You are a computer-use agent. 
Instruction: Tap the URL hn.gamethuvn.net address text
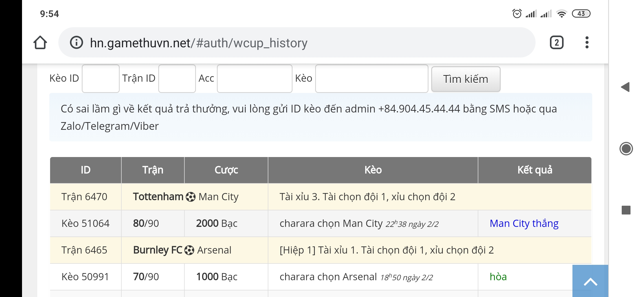[x=198, y=43]
